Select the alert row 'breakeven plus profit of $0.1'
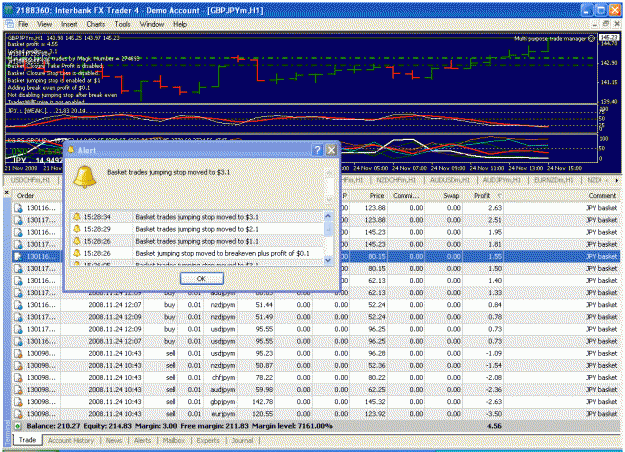 (197, 254)
